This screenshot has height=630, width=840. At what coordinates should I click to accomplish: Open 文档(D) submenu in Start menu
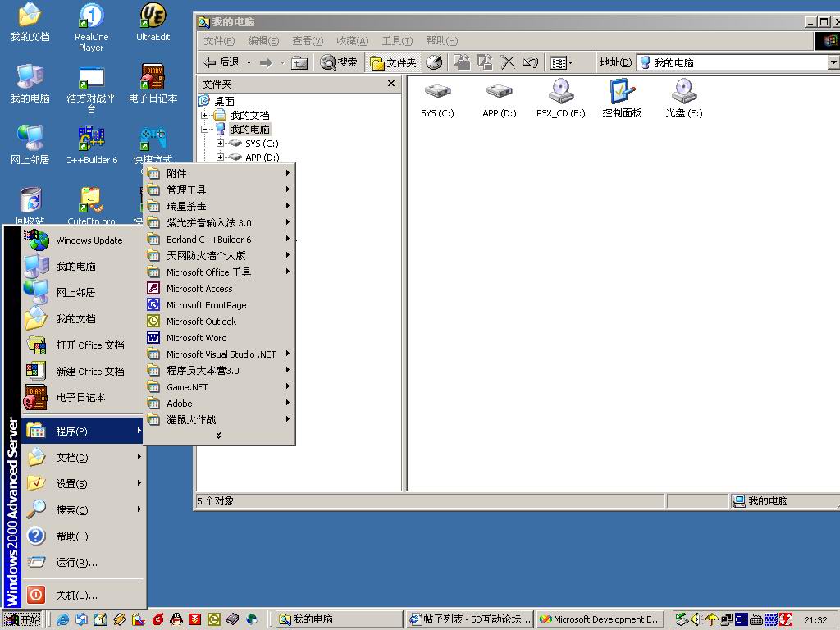tap(83, 458)
